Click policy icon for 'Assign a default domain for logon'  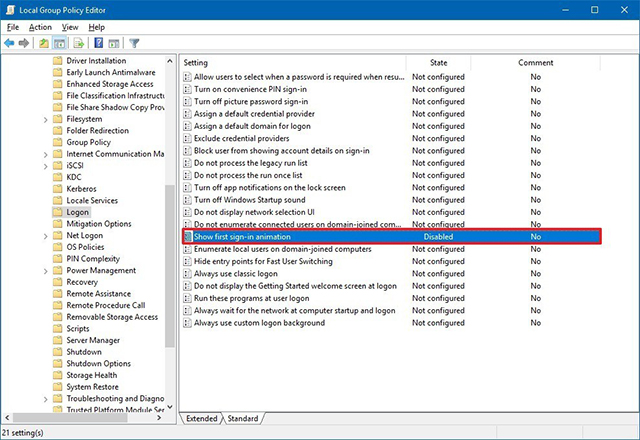[x=187, y=126]
